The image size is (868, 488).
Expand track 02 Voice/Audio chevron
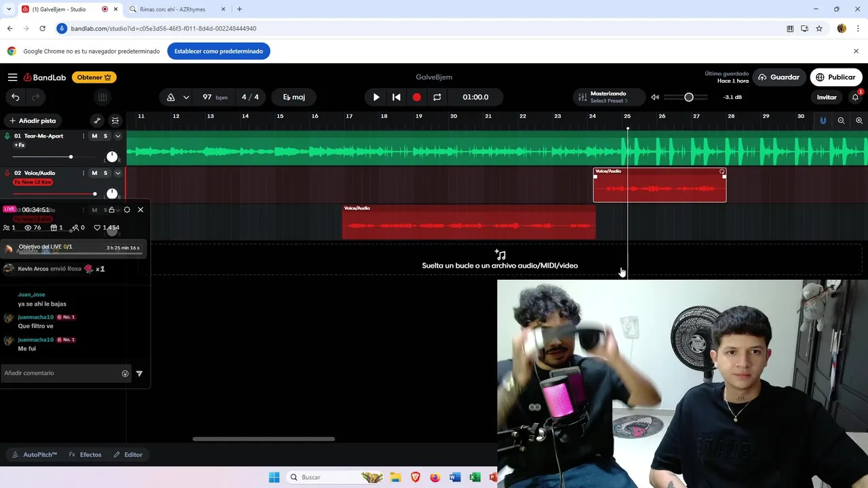(x=117, y=173)
